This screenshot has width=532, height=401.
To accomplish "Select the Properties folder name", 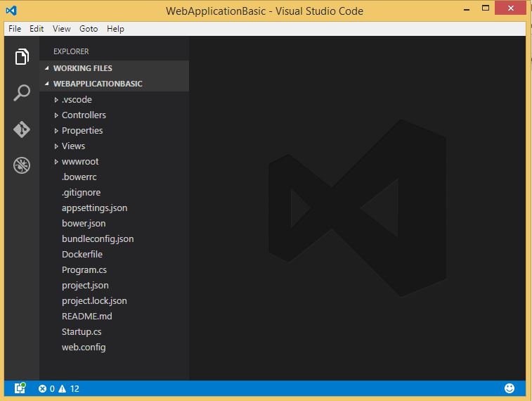I will click(x=82, y=131).
